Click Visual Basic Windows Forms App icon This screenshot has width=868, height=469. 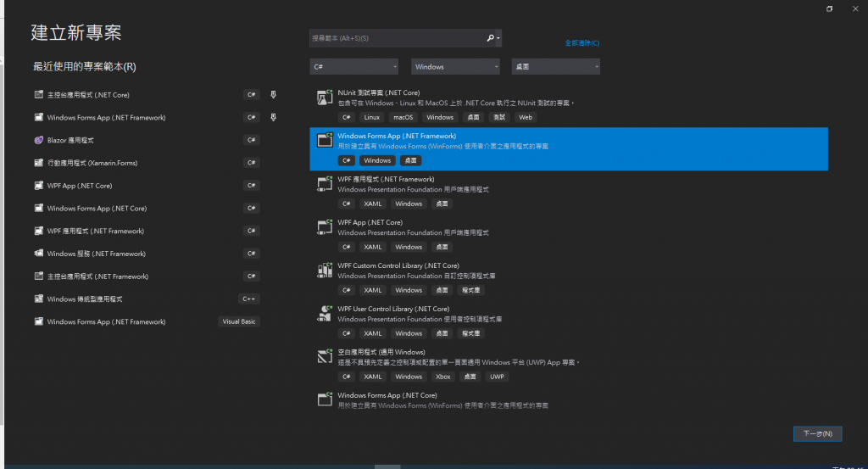39,321
